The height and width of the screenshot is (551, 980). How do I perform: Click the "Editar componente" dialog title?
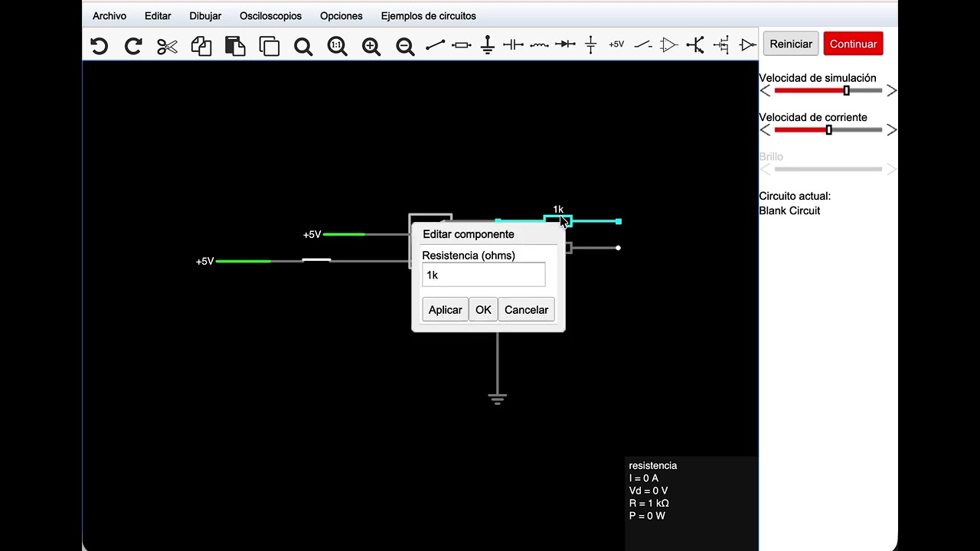469,234
